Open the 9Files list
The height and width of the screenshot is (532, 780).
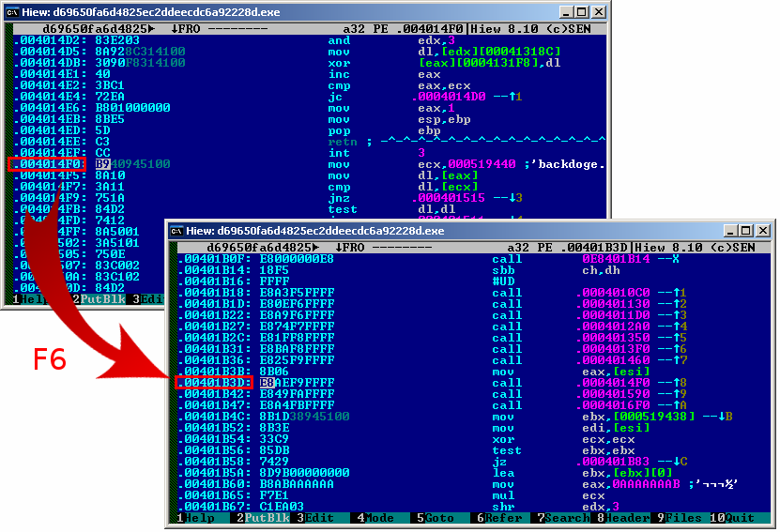680,518
